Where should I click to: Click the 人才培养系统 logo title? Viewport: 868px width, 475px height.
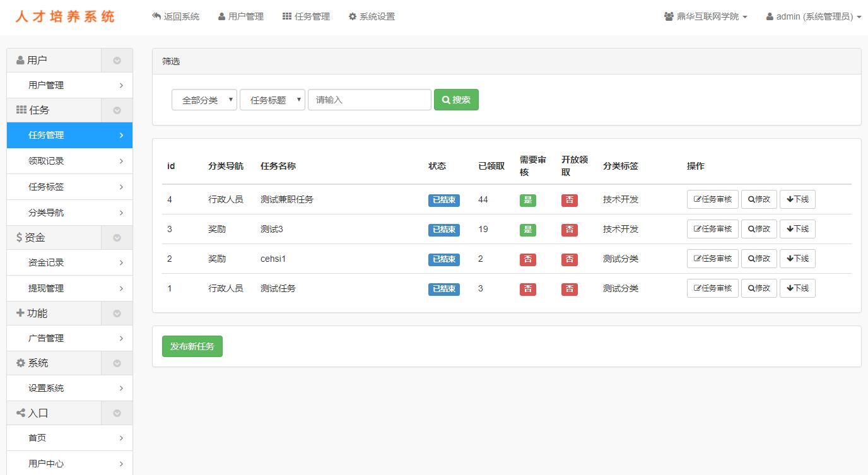[65, 16]
